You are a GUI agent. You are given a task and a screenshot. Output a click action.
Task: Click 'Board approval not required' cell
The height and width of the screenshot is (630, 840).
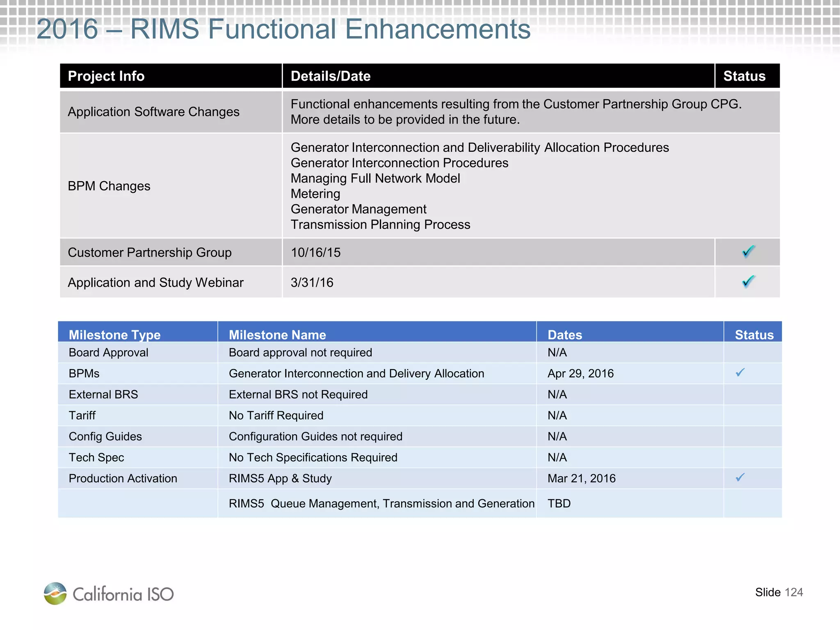(377, 353)
